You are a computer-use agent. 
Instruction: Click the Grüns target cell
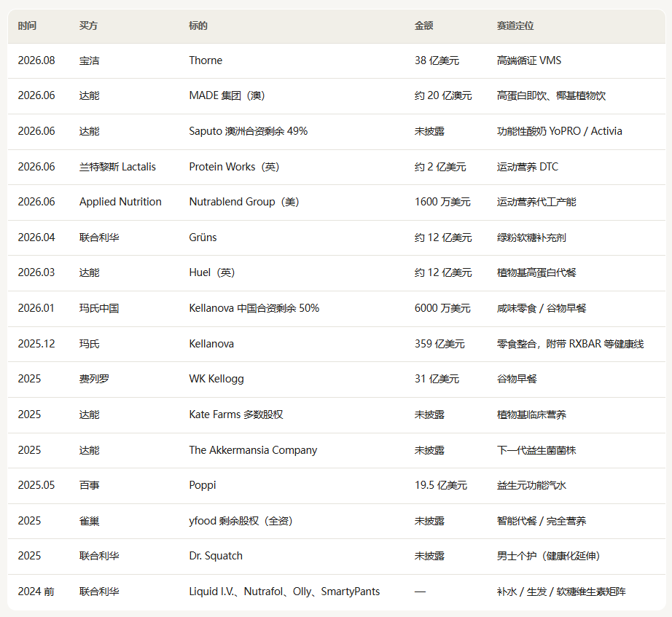[x=203, y=237]
